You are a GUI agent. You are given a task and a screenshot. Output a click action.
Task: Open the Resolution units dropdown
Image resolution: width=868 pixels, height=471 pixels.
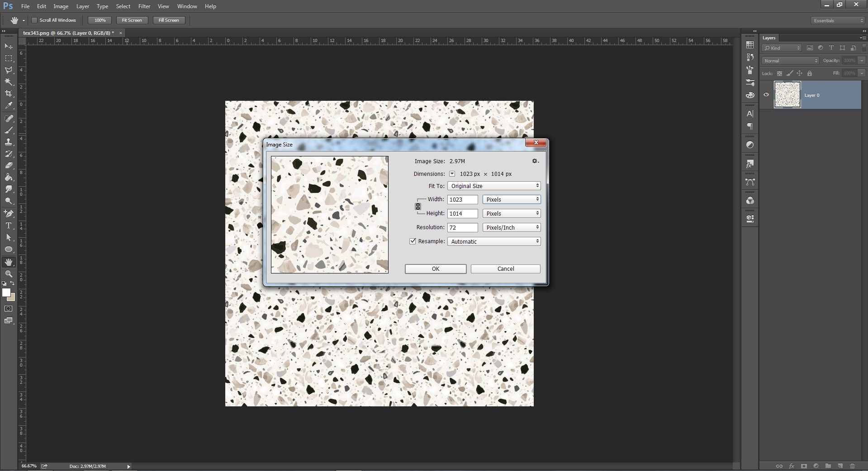coord(512,227)
